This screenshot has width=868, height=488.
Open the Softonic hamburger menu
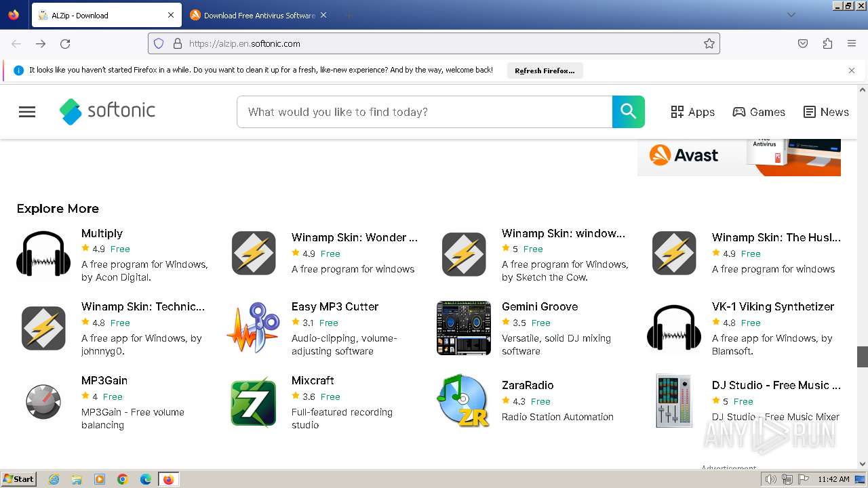(27, 112)
